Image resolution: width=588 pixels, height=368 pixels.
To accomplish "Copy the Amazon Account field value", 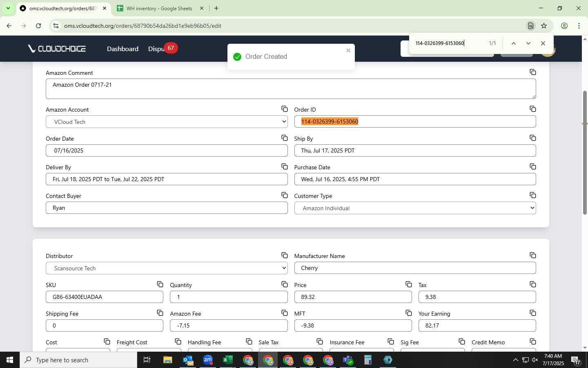I will 285,109.
